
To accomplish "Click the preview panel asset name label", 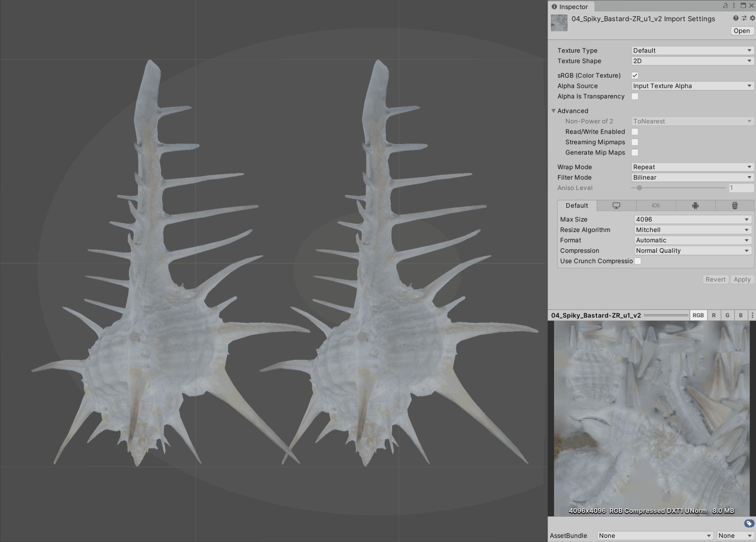I will pyautogui.click(x=596, y=315).
